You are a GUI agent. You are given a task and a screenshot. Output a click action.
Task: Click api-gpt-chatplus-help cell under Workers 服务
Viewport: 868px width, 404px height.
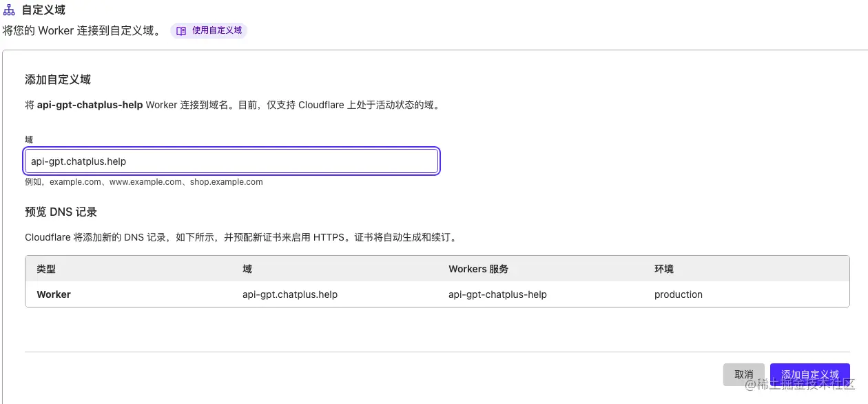point(497,294)
